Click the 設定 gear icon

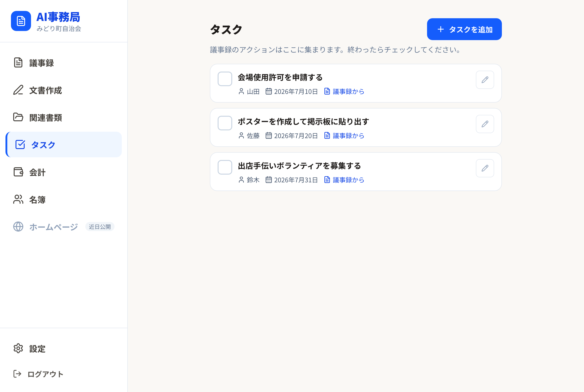pyautogui.click(x=18, y=348)
